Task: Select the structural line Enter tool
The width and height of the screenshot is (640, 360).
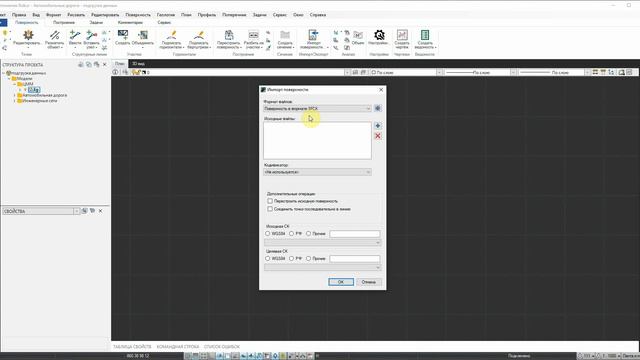Action: (x=75, y=39)
